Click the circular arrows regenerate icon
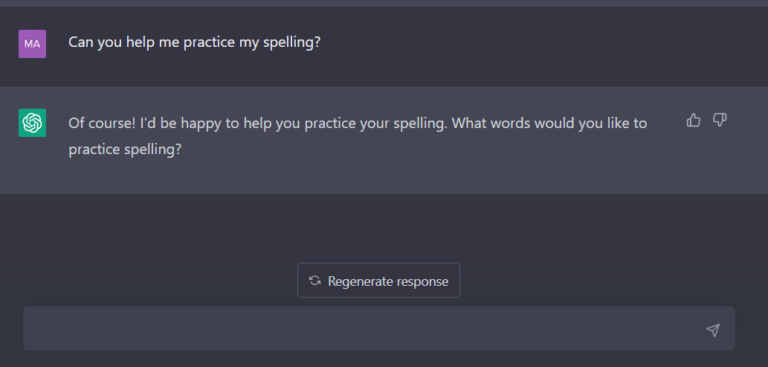 [314, 280]
